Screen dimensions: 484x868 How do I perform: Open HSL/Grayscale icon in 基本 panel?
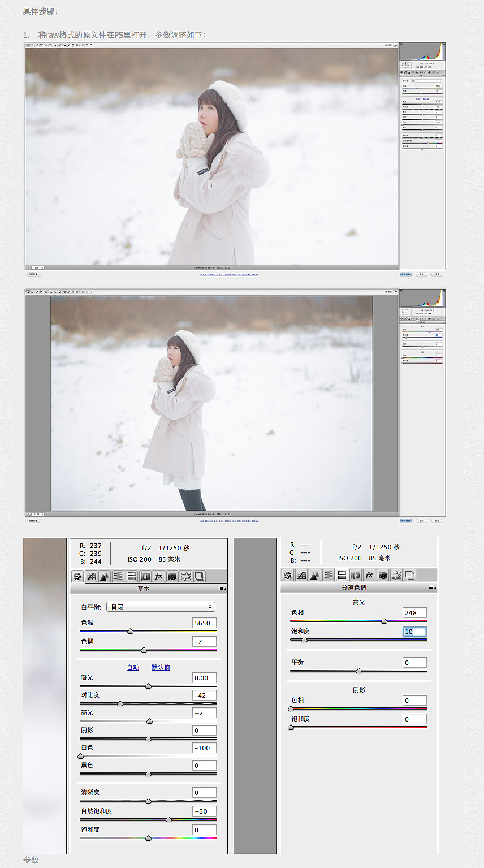coord(118,576)
